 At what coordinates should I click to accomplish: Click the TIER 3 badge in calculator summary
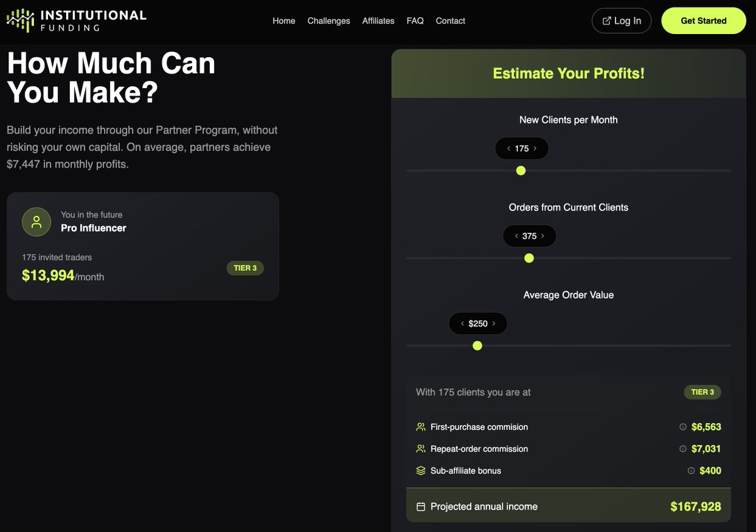702,392
